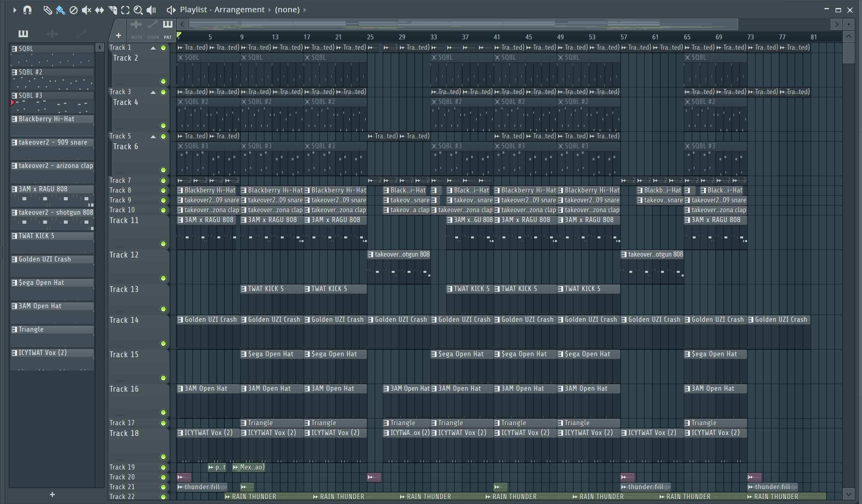The width and height of the screenshot is (862, 504).
Task: Mute Track 22 using its green light
Action: [163, 497]
